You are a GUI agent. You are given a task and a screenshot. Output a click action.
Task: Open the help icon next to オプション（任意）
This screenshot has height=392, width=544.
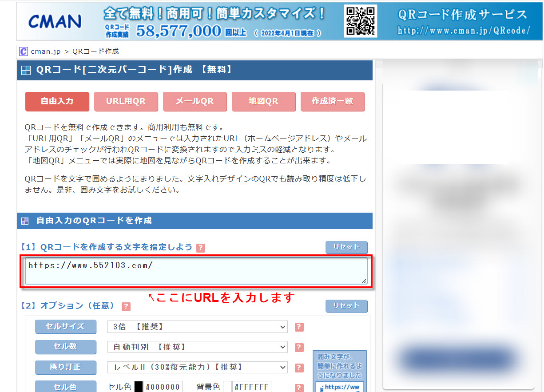(x=125, y=306)
